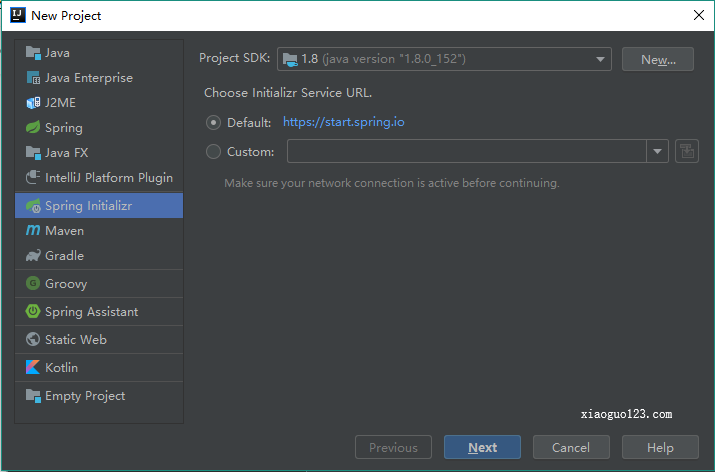This screenshot has width=715, height=472.
Task: Click inside the Custom URL text field
Action: 466,152
